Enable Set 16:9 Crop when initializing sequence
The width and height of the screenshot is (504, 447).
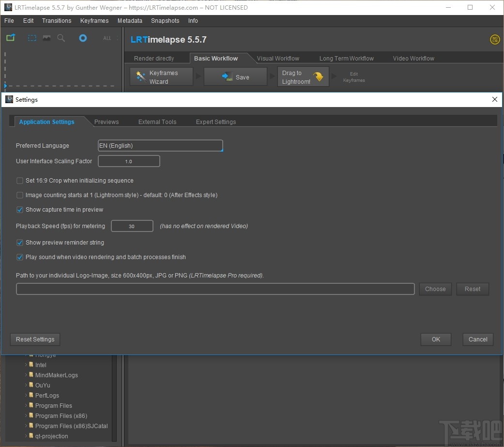[19, 181]
